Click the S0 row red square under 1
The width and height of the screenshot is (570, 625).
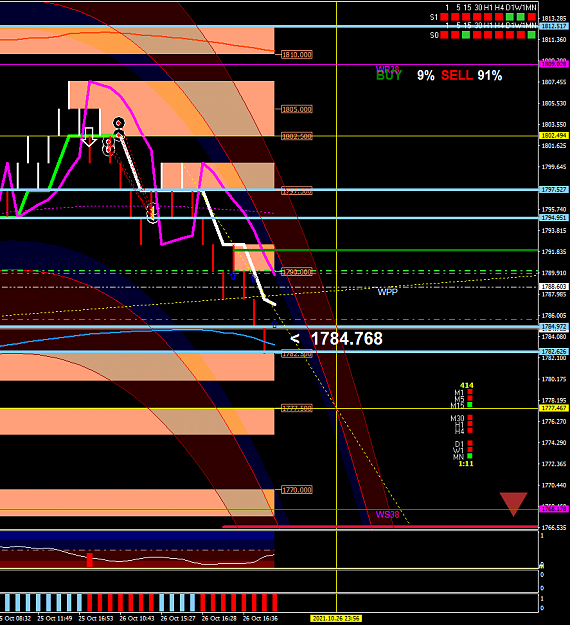444,35
